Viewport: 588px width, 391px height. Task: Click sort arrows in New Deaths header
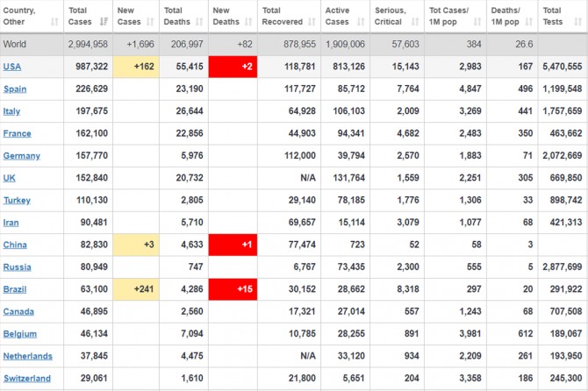249,21
